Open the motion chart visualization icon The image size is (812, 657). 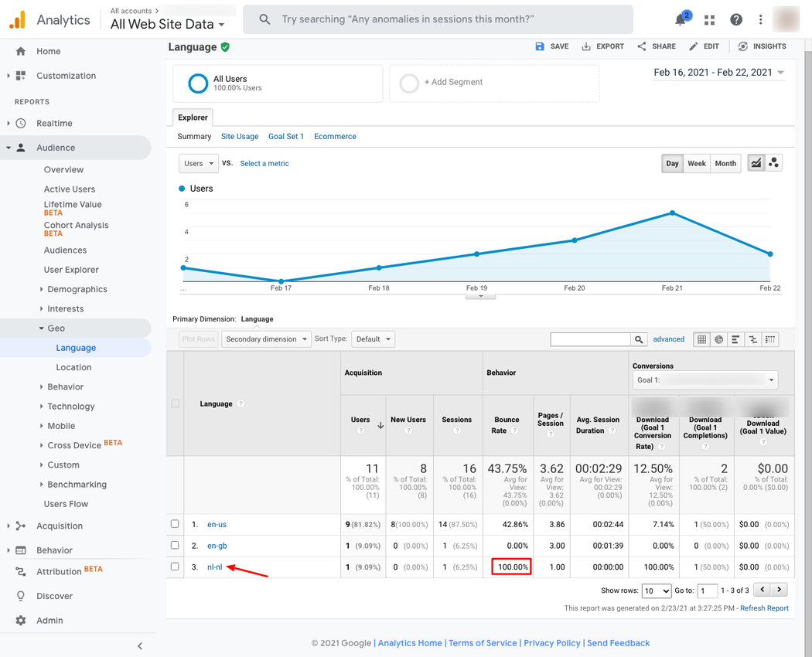click(x=774, y=162)
